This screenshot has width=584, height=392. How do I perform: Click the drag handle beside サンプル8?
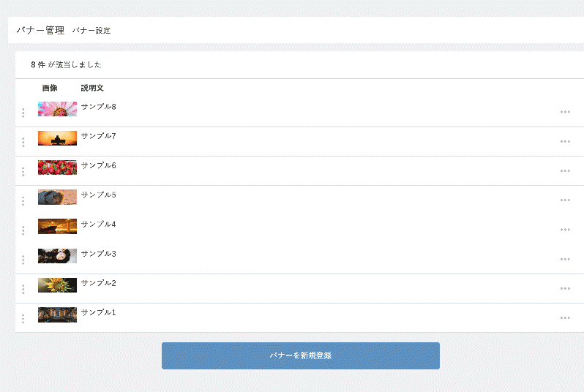point(23,113)
